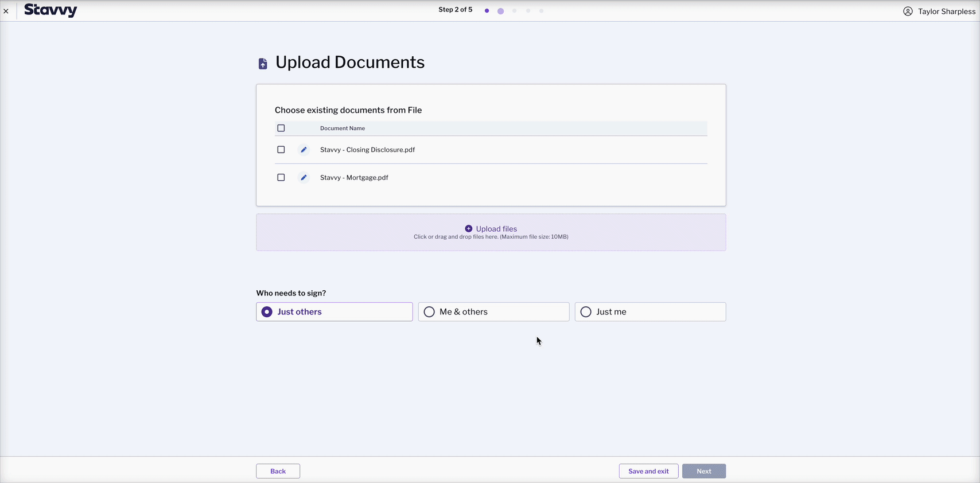Viewport: 980px width, 483px height.
Task: Click the Who needs to sign? label
Action: tap(291, 293)
